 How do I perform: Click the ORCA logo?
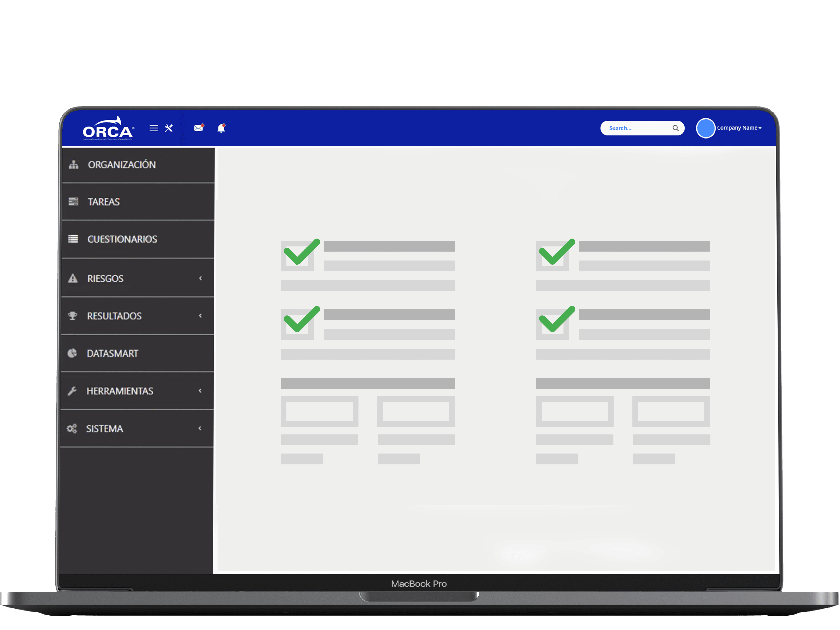108,129
